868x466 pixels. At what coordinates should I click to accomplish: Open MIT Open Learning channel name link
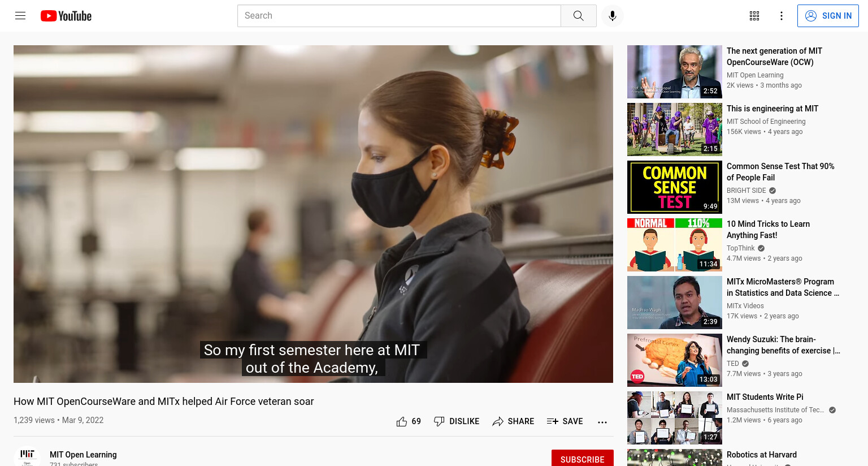point(83,455)
